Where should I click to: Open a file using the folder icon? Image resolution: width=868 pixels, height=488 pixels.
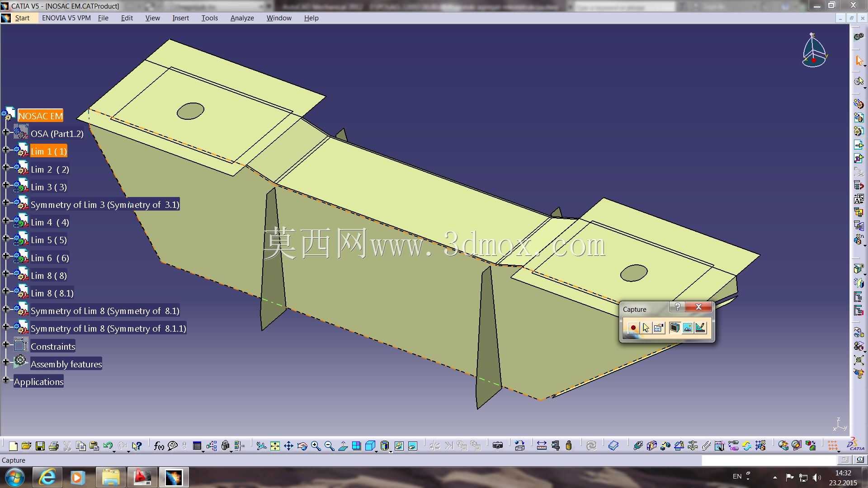(26, 446)
